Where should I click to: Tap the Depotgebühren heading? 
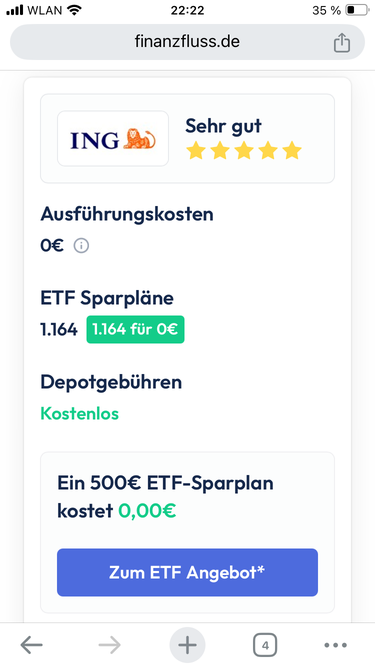pos(111,382)
